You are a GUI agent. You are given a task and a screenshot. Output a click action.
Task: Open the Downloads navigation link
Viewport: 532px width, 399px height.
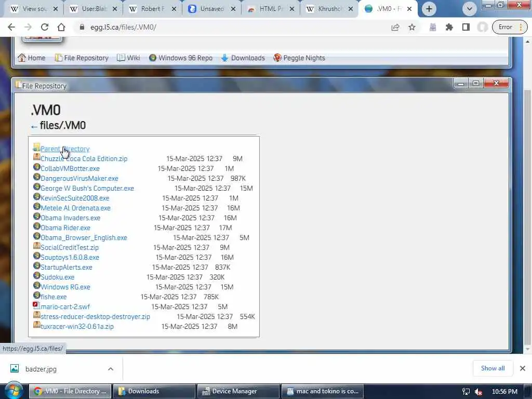pos(243,58)
